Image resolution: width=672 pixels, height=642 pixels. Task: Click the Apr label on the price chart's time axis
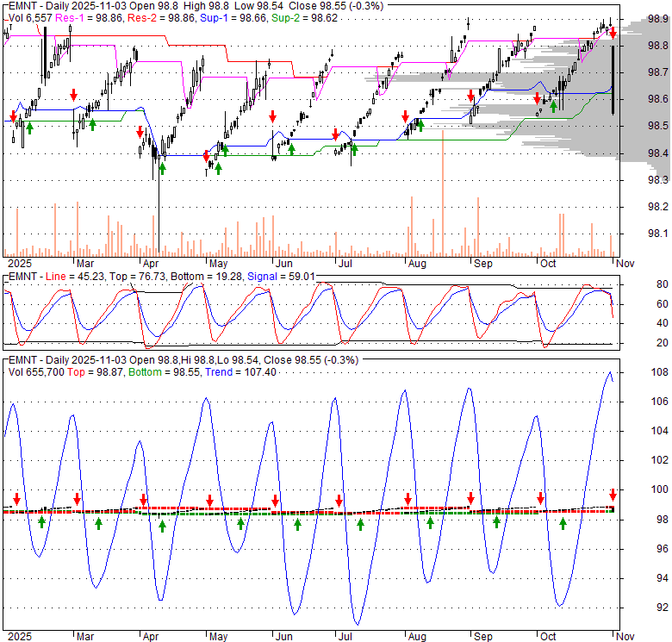(x=152, y=265)
